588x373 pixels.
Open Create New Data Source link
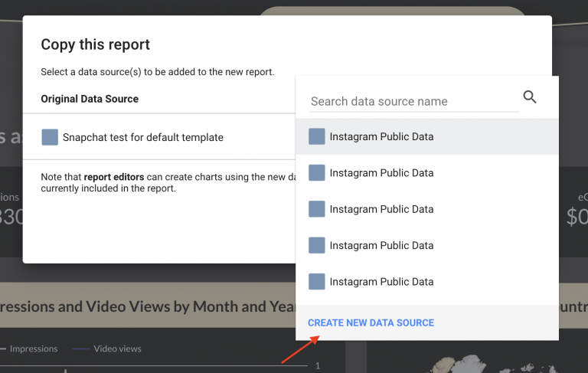point(371,323)
